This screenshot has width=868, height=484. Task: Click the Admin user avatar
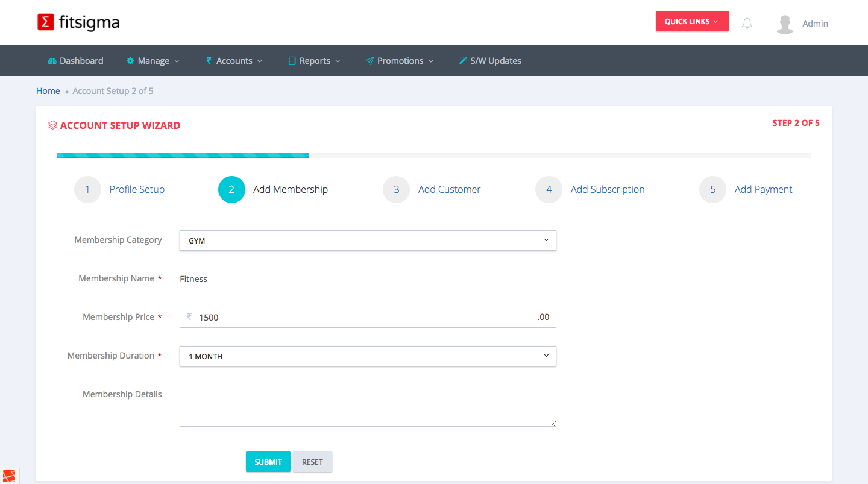[785, 24]
